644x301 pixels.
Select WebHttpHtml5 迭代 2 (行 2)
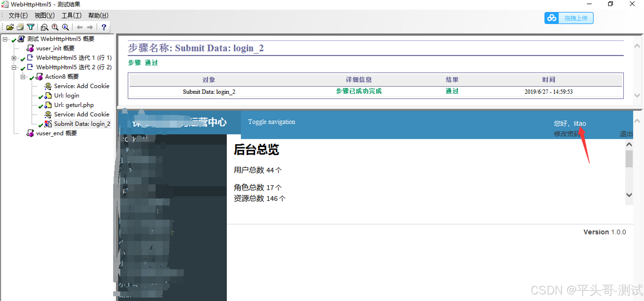point(74,67)
